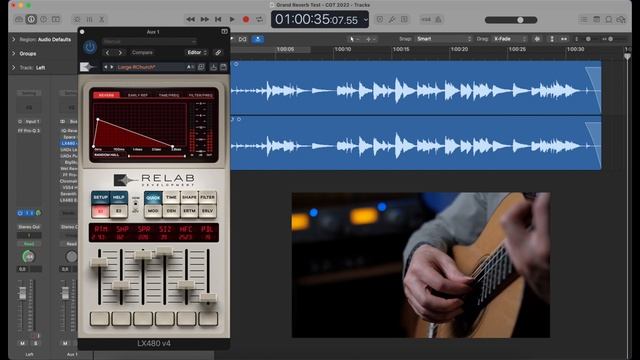
Task: Select the E1 engine button
Action: click(x=100, y=211)
